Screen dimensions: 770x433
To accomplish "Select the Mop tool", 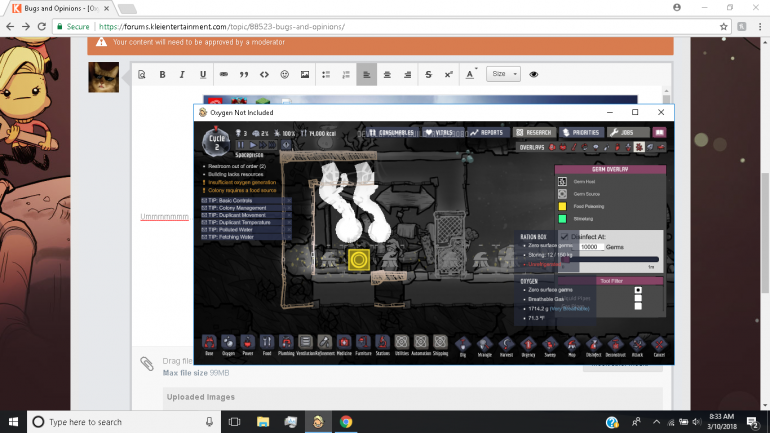I will (x=572, y=347).
